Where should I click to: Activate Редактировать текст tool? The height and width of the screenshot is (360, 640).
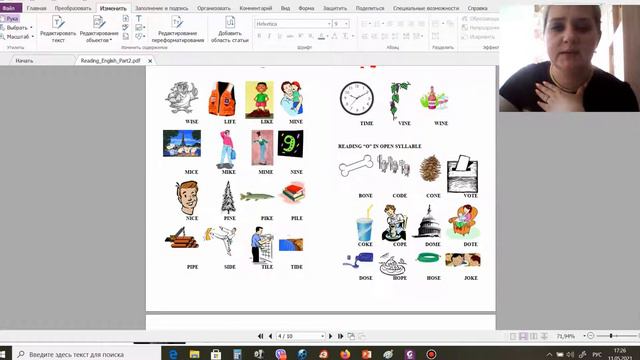coord(58,29)
